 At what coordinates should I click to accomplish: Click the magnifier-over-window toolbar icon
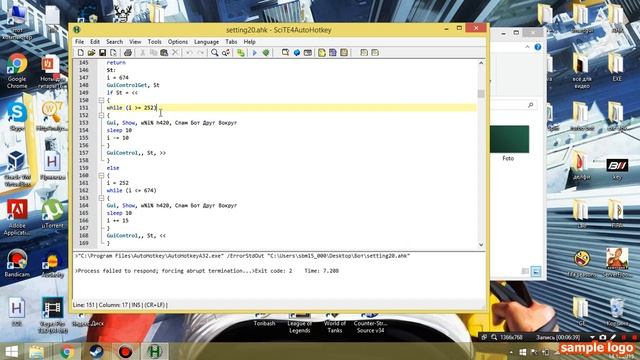point(285,53)
